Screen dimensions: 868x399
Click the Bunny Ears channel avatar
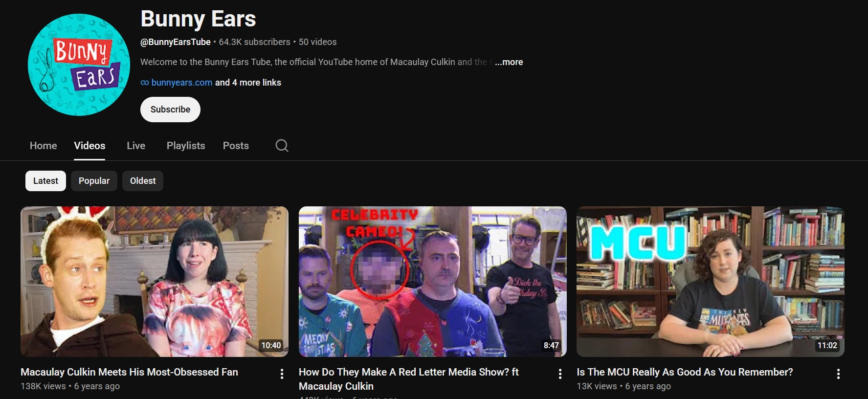point(79,65)
